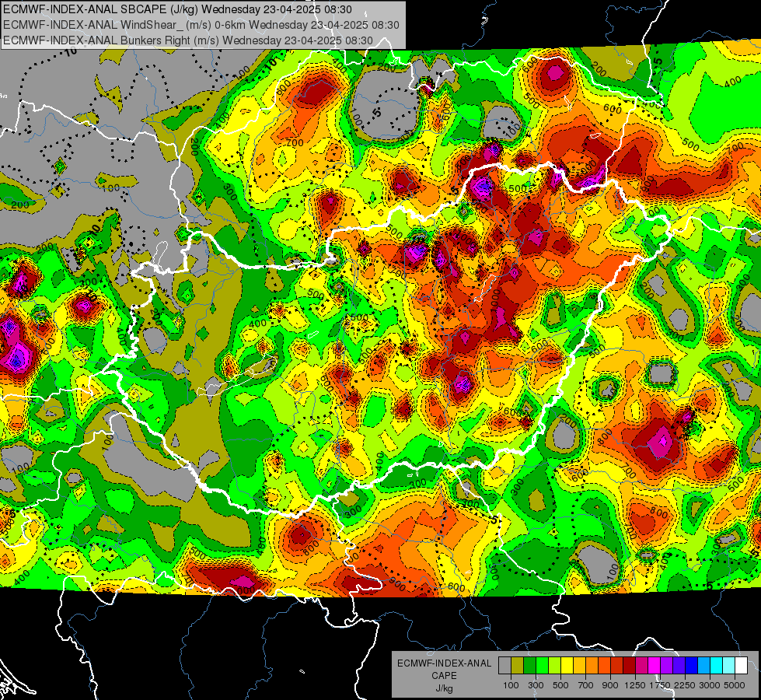
Task: Click the 2250 value under the legend bar
Action: tap(685, 685)
